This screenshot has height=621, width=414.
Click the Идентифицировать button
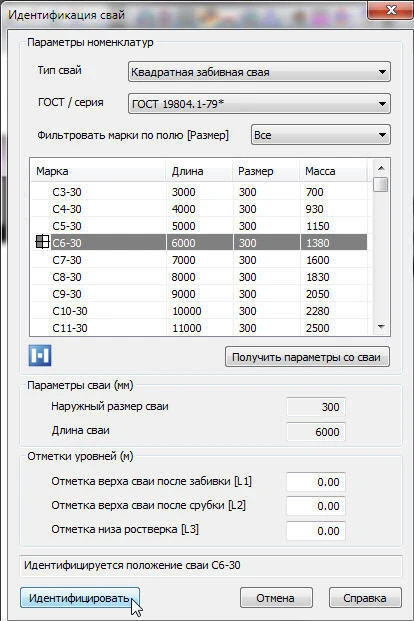click(80, 598)
